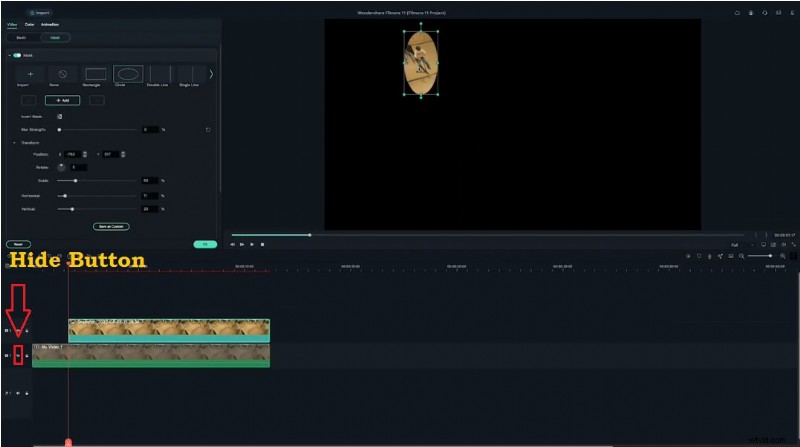This screenshot has height=447, width=800.
Task: Collapse the Transform section
Action: pos(14,142)
